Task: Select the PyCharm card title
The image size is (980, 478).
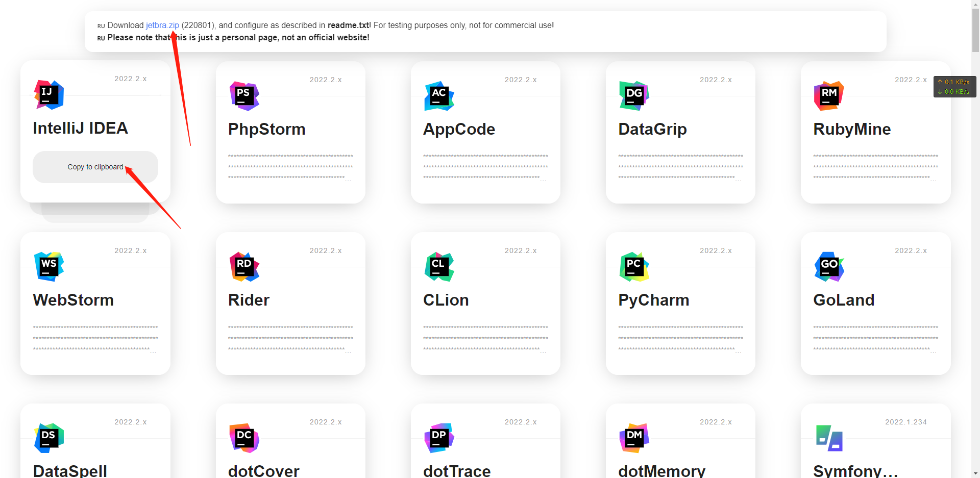Action: click(x=654, y=300)
